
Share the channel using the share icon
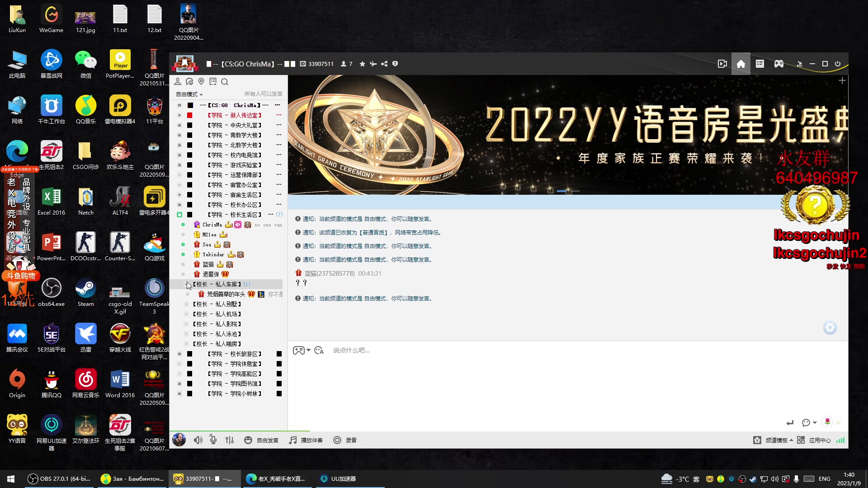pos(384,64)
